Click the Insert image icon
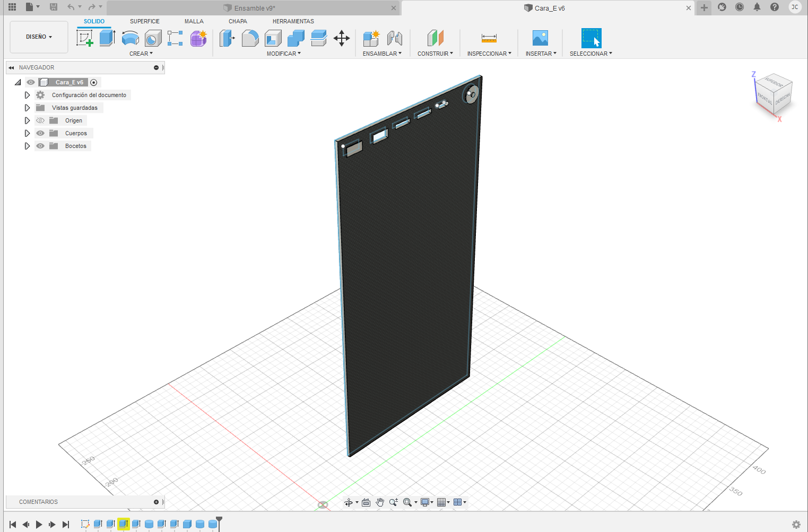 540,38
